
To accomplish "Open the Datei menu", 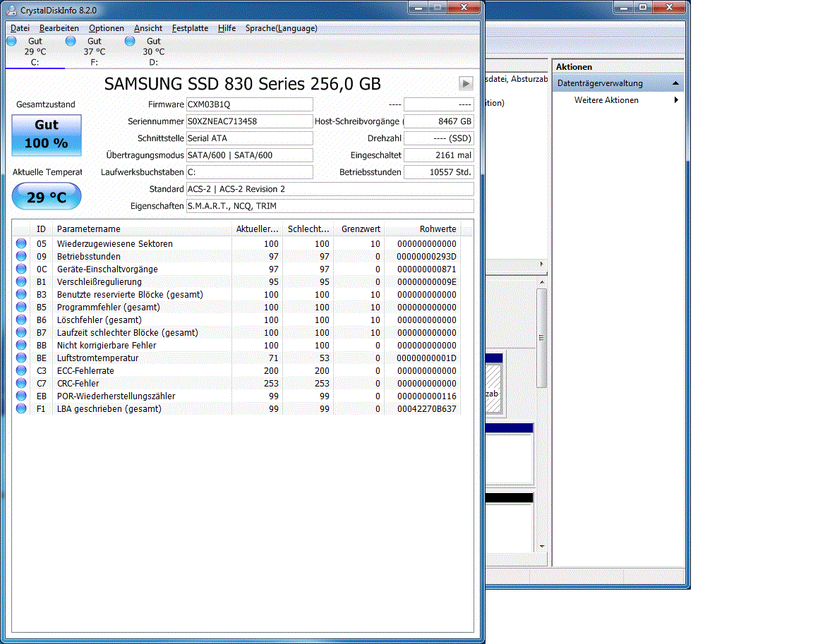I will point(20,28).
